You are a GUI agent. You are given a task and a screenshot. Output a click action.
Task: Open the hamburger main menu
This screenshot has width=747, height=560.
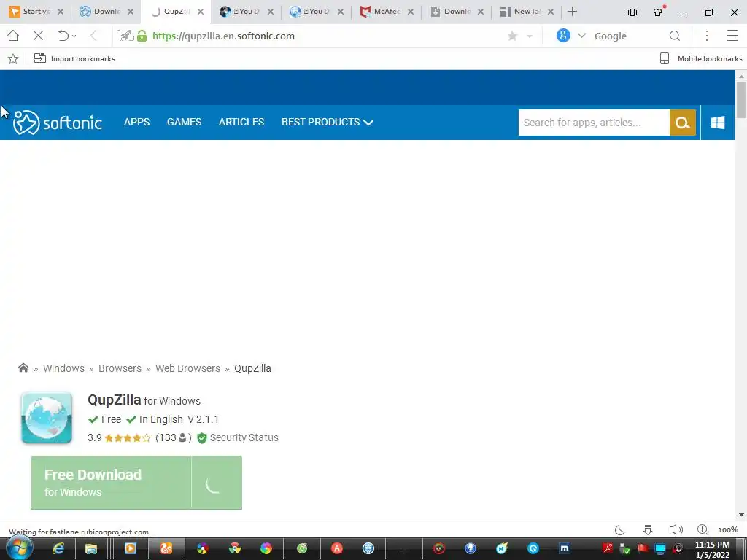point(732,36)
